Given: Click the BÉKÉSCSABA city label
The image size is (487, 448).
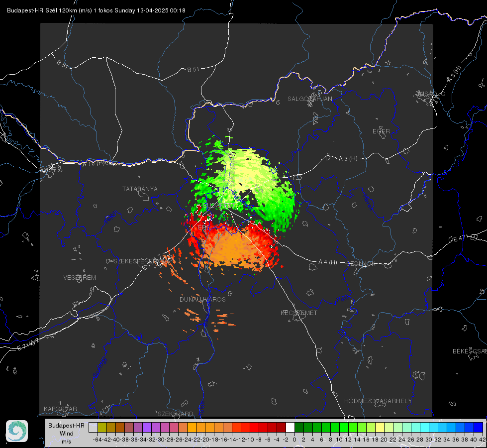Looking at the screenshot, I should tap(470, 351).
